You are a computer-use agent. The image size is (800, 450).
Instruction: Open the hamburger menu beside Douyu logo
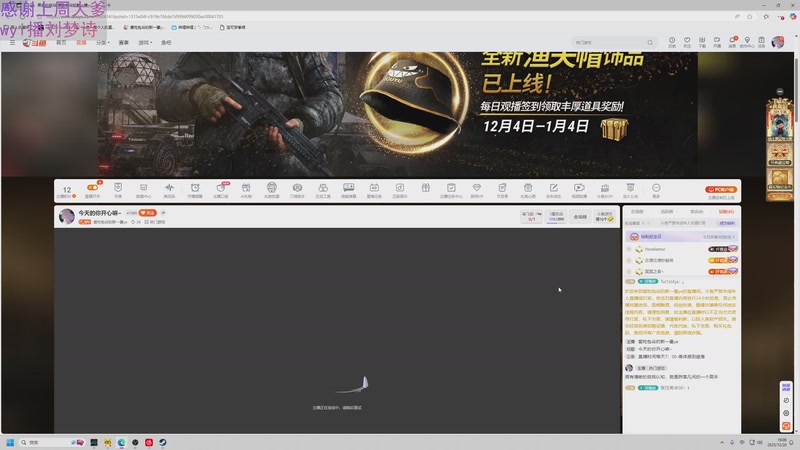[12, 43]
